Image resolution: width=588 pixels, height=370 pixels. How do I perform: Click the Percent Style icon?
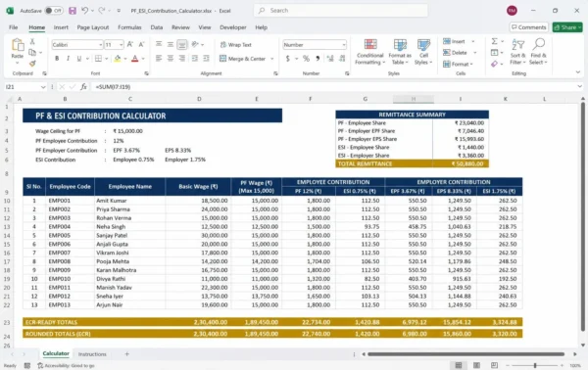pyautogui.click(x=306, y=59)
